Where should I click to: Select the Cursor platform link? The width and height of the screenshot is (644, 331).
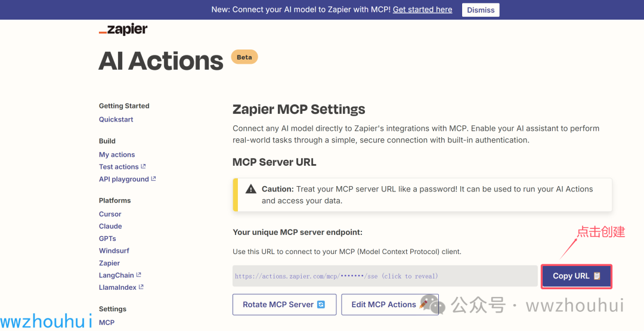coord(110,214)
